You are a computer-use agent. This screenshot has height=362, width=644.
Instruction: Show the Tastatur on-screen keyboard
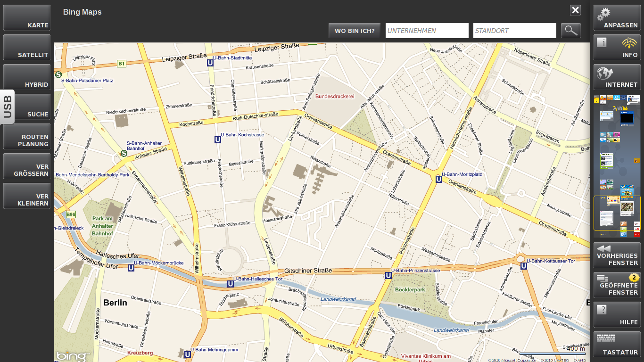[617, 345]
